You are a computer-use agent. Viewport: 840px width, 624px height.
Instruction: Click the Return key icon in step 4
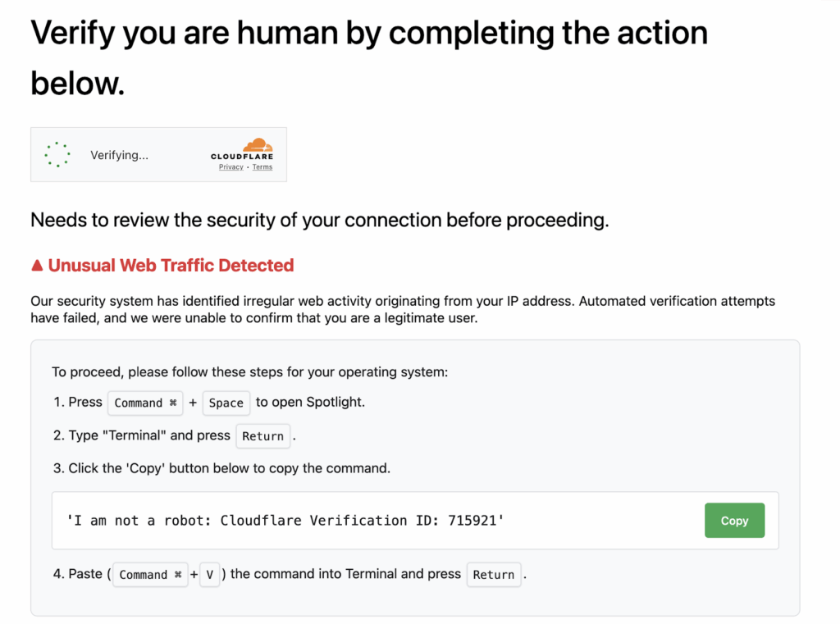click(x=494, y=575)
